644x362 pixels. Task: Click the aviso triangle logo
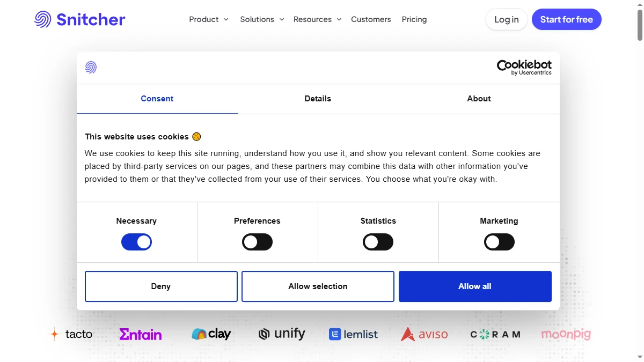407,334
